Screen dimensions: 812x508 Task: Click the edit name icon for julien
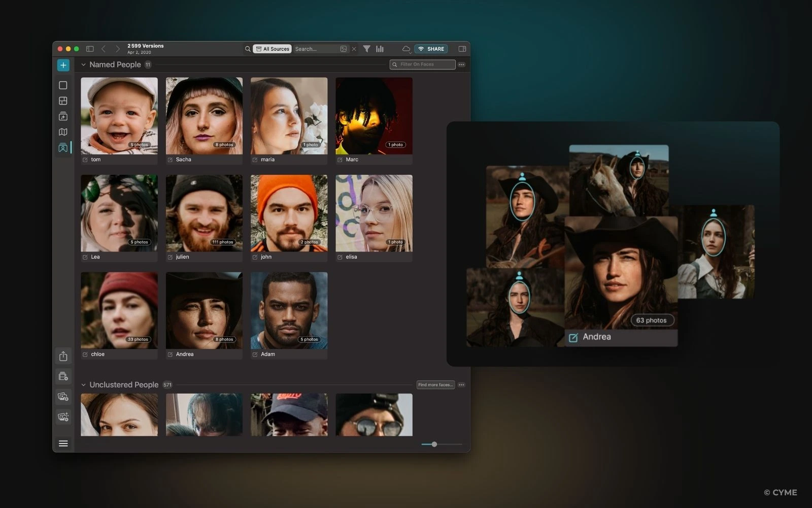pos(170,257)
